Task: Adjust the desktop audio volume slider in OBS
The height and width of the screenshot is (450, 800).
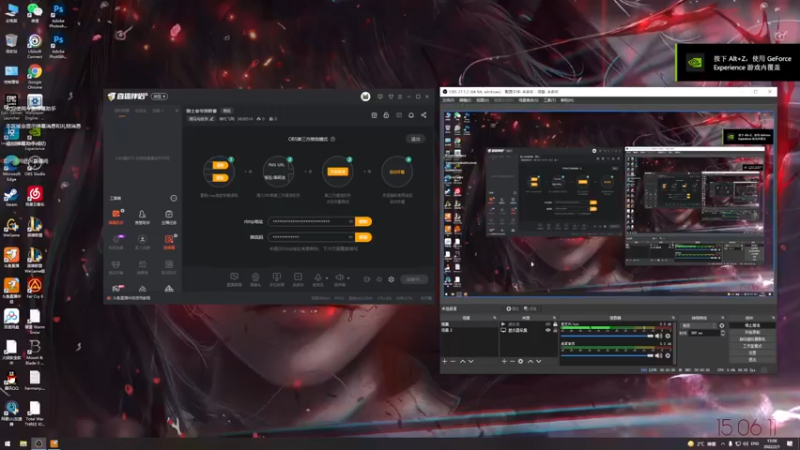Action: (607, 356)
